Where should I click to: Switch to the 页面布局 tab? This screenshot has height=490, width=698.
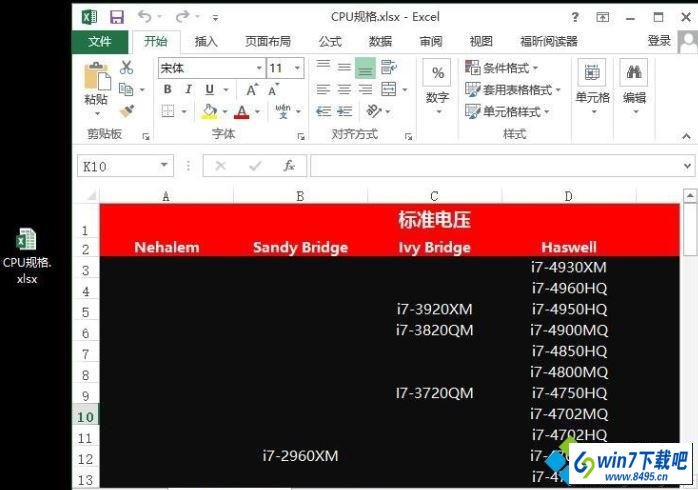(268, 42)
